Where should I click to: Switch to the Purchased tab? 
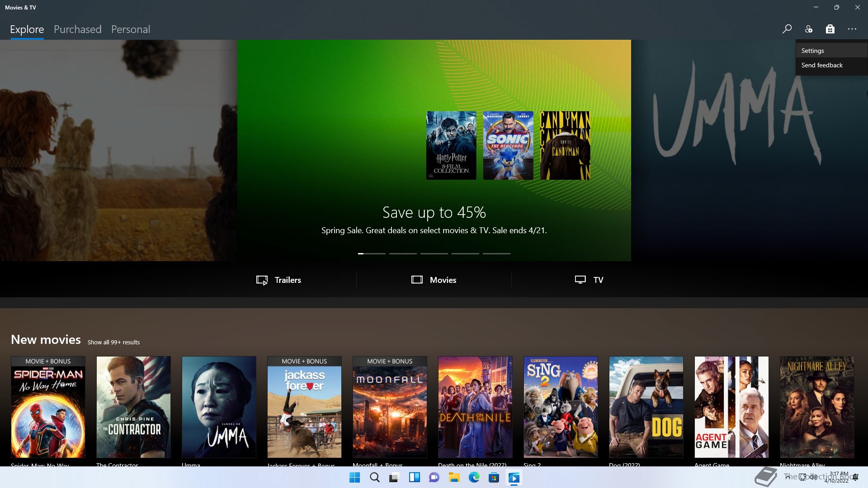(78, 29)
